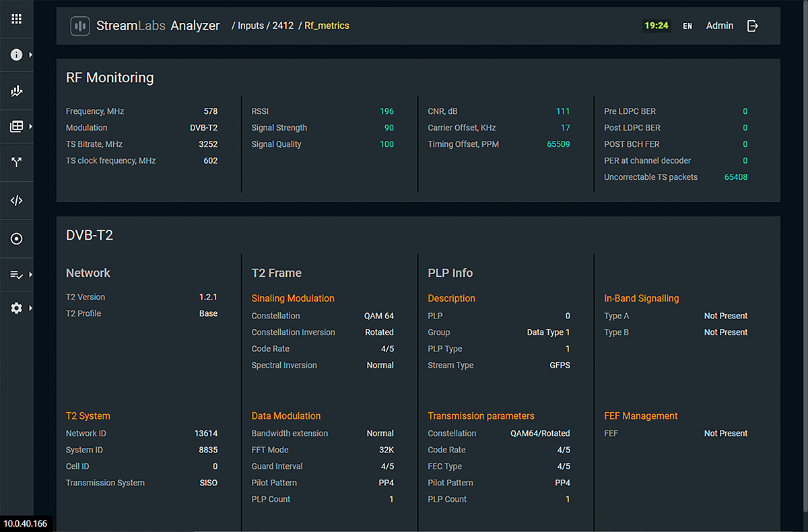Click the T2 Version value 1.2.1

click(209, 297)
